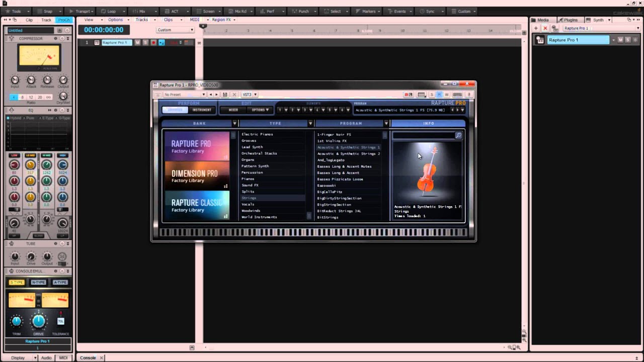This screenshot has height=362, width=644.
Task: Open the Options dropdown in Rapture Pro Edit
Action: (260, 110)
